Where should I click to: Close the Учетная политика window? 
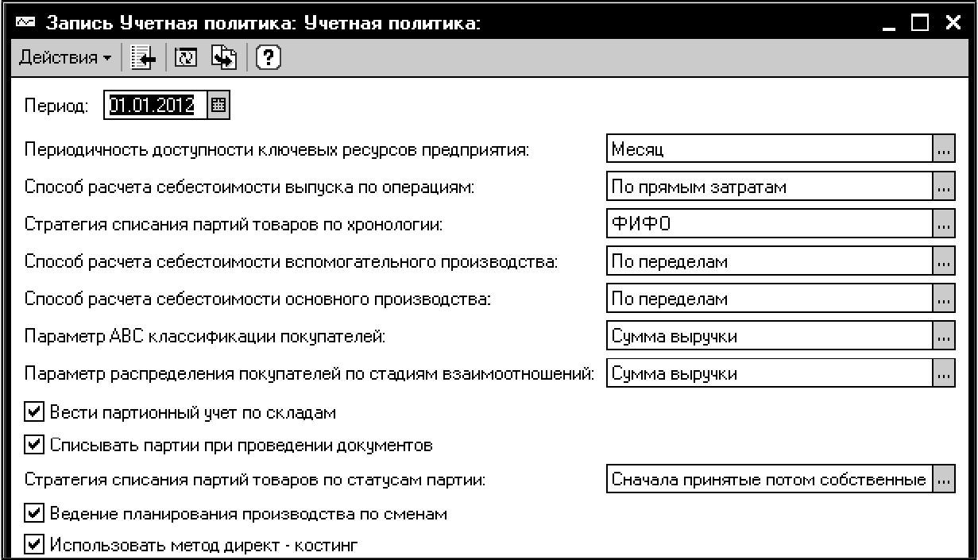(952, 25)
